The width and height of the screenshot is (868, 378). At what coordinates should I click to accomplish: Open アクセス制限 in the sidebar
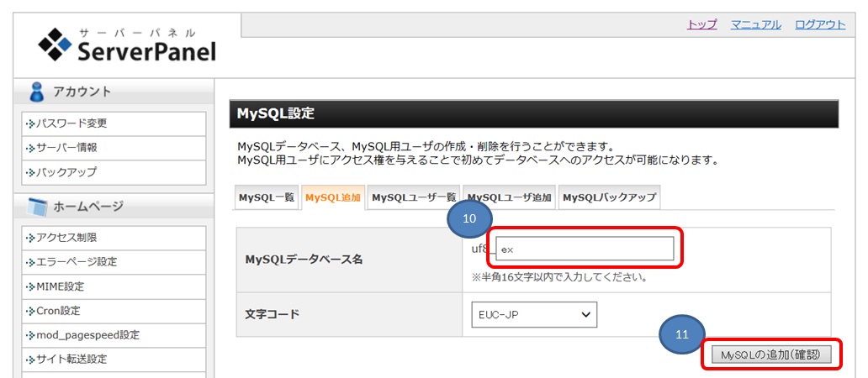pyautogui.click(x=114, y=238)
